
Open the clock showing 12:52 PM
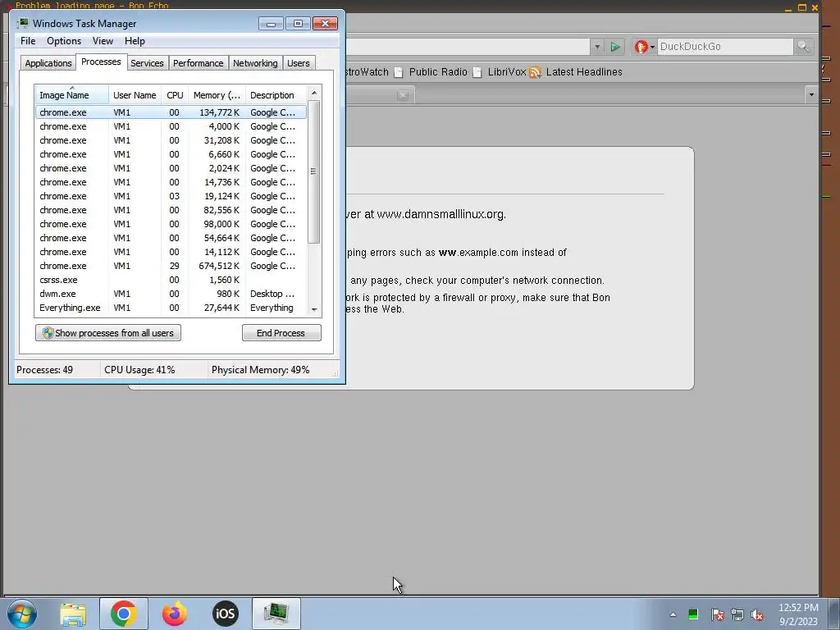[798, 614]
